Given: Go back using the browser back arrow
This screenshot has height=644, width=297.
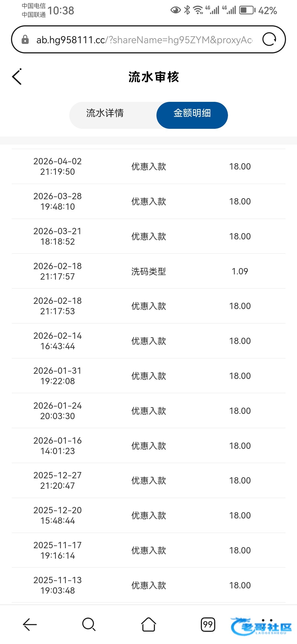Looking at the screenshot, I should 30,624.
